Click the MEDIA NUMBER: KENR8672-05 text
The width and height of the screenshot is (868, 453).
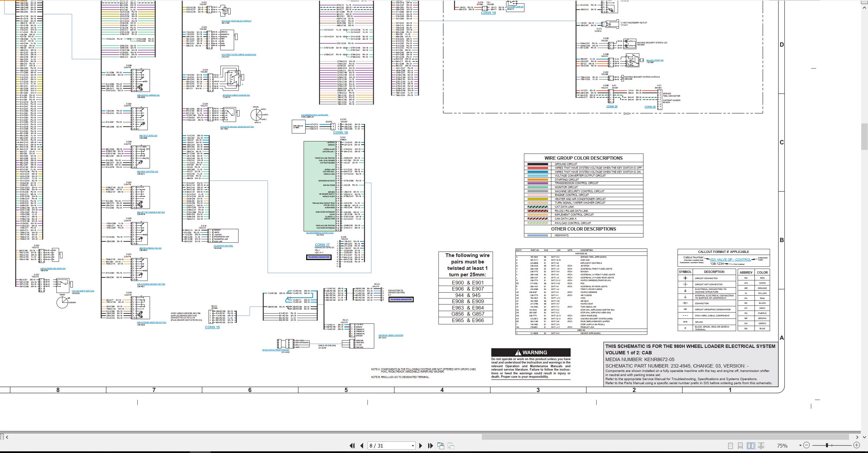(x=640, y=359)
